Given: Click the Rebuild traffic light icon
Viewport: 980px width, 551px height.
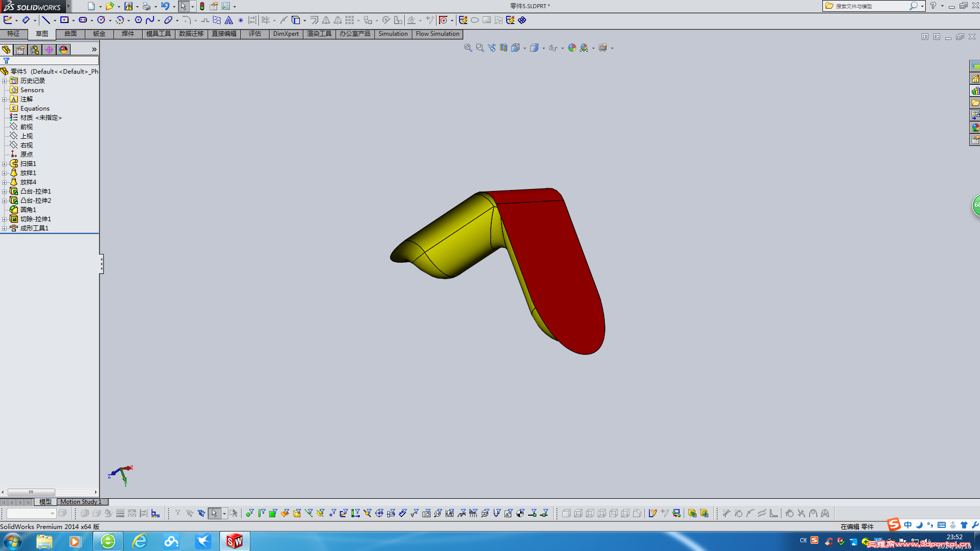Looking at the screenshot, I should coord(202,6).
